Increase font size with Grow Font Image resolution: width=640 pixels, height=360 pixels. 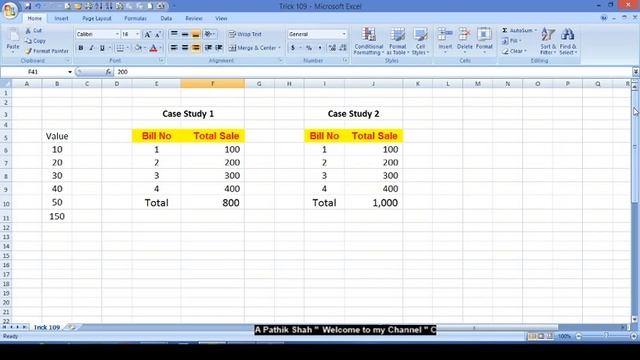pos(147,34)
